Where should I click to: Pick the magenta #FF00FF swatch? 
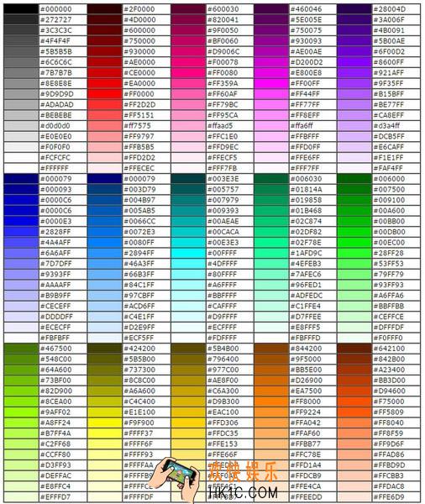click(x=271, y=83)
